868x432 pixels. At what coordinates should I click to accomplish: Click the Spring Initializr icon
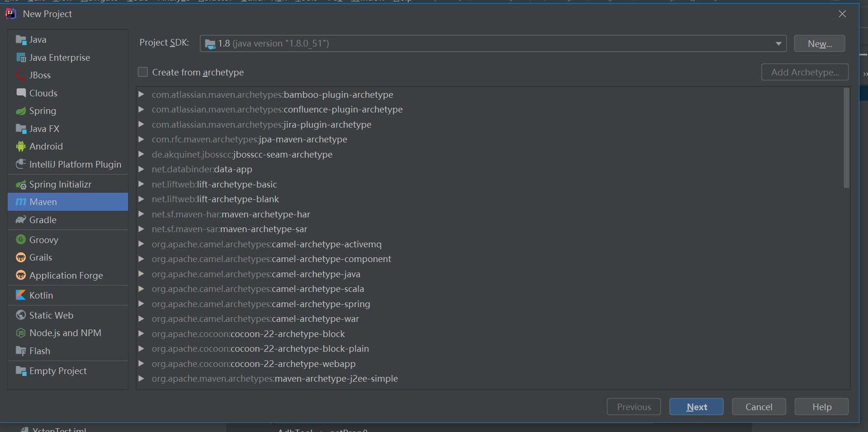(x=21, y=184)
